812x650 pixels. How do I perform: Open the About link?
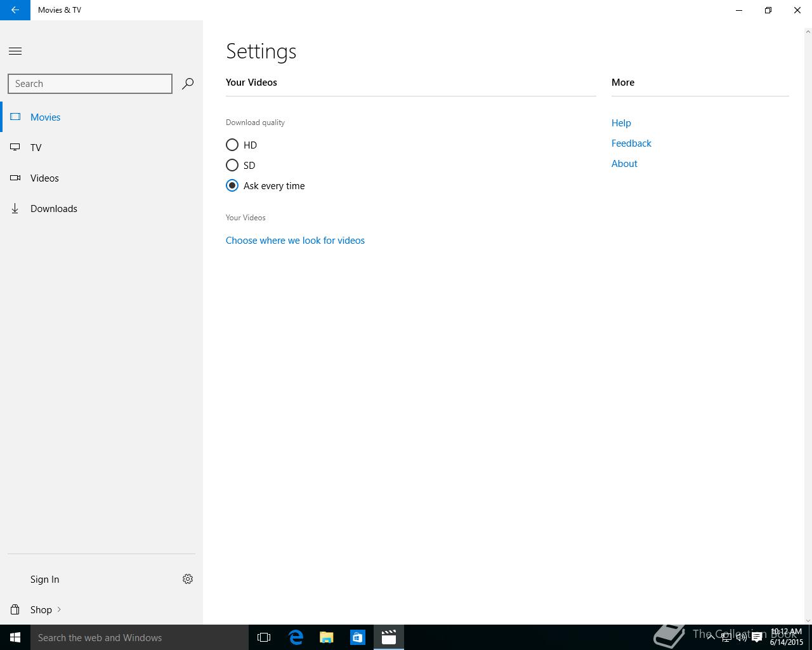pyautogui.click(x=624, y=164)
